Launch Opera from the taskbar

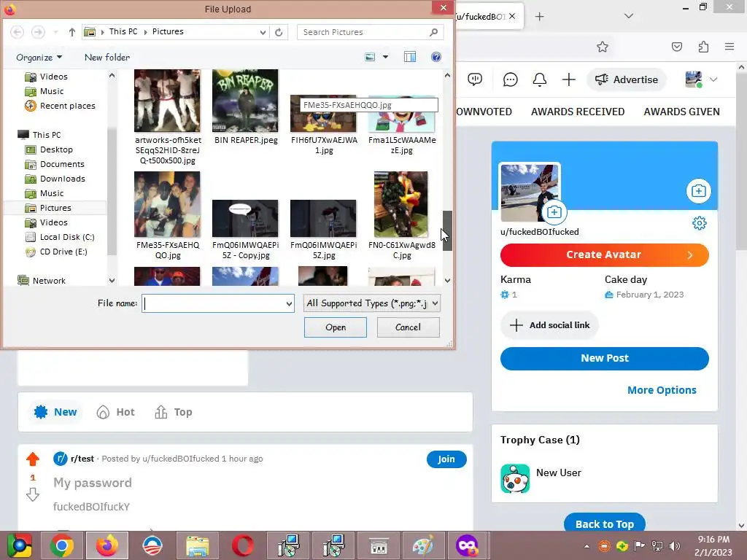point(243,545)
